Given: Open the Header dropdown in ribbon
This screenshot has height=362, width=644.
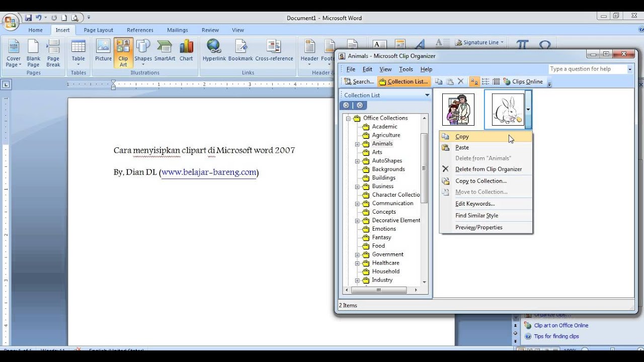Looking at the screenshot, I should 309,53.
